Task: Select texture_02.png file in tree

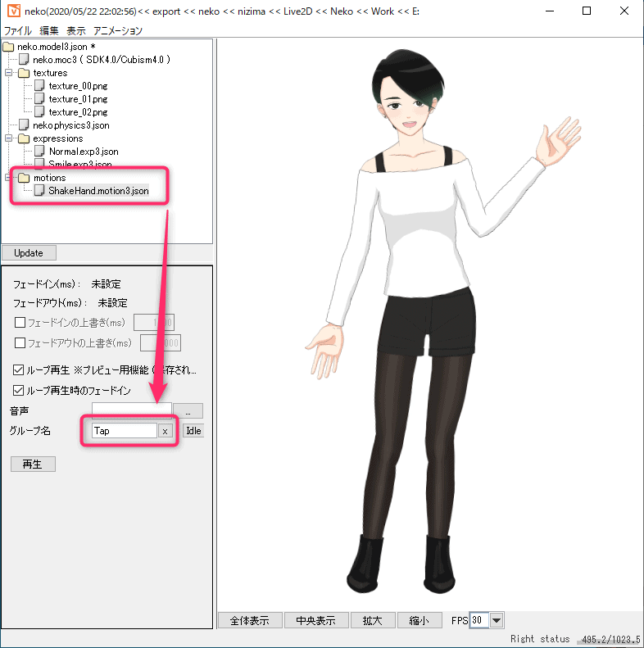Action: tap(78, 112)
